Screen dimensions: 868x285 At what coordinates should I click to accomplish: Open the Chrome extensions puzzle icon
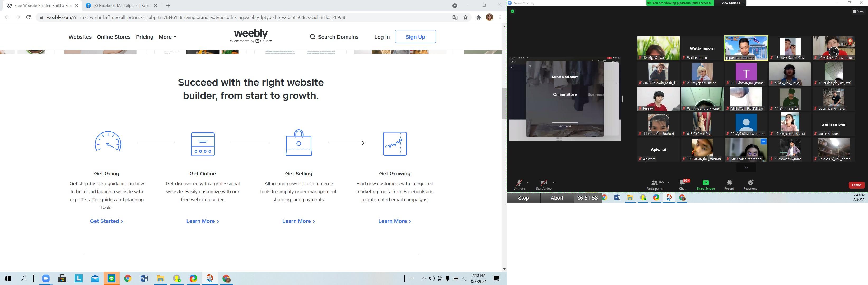click(x=478, y=17)
